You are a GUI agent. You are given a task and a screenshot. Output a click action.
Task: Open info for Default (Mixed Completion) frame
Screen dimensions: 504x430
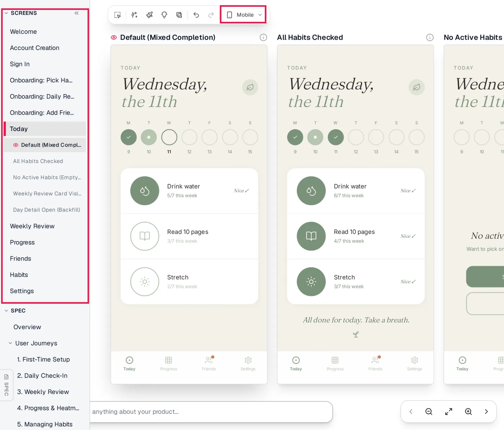[x=263, y=38]
